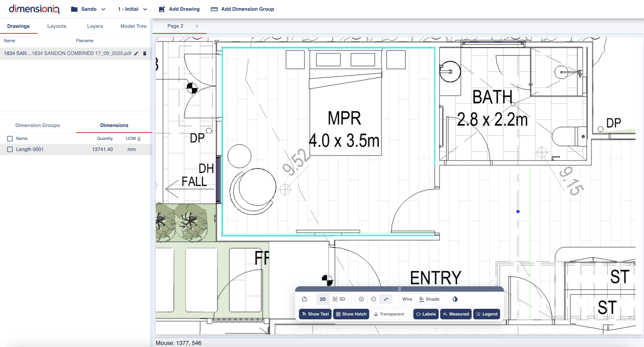The width and height of the screenshot is (644, 347).
Task: Select Wire display mode
Action: [407, 299]
